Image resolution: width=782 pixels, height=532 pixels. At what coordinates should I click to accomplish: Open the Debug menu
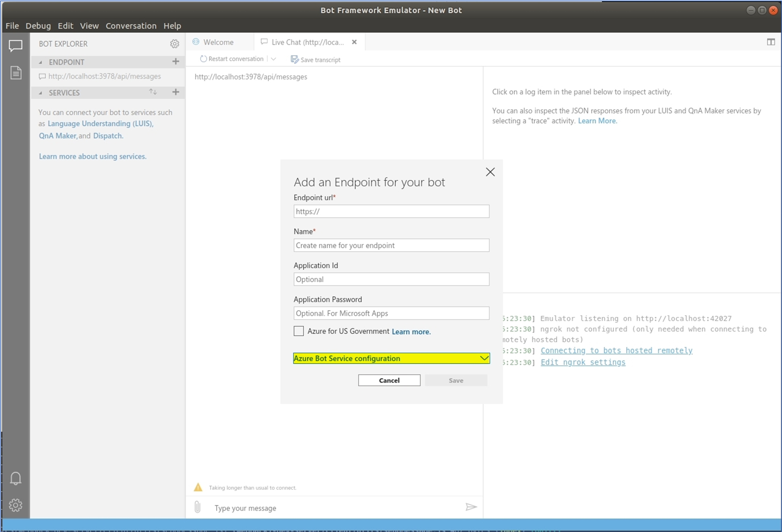[38, 25]
